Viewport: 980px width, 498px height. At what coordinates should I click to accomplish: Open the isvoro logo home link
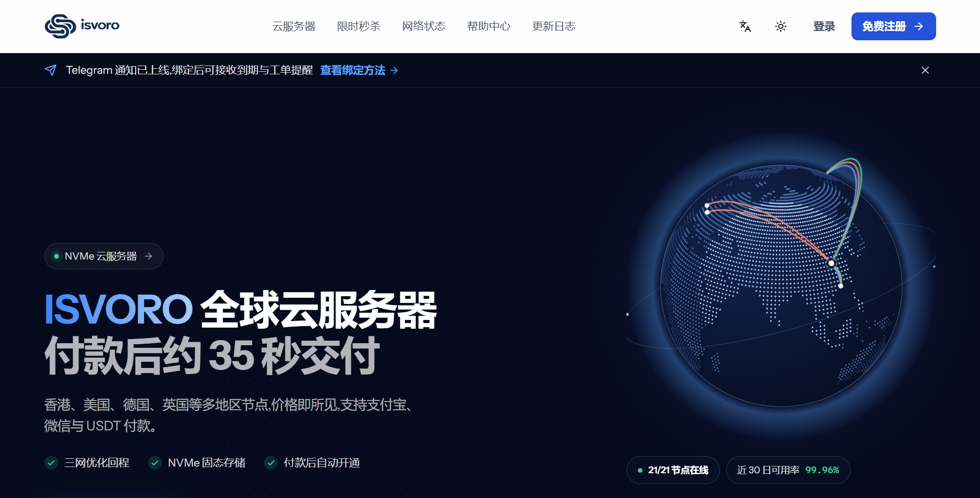[x=82, y=26]
